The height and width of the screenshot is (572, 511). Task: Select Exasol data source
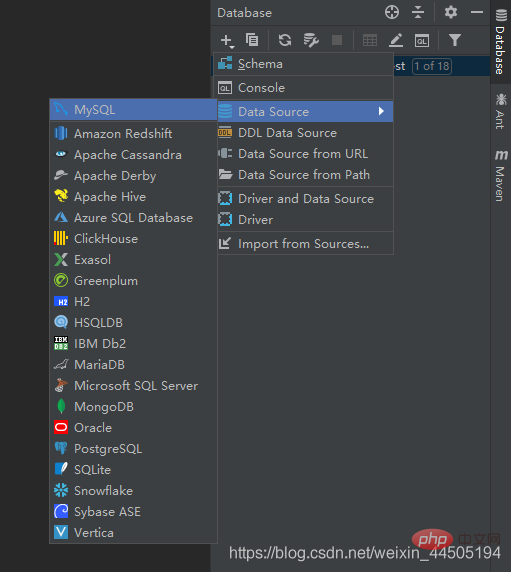[x=133, y=260]
